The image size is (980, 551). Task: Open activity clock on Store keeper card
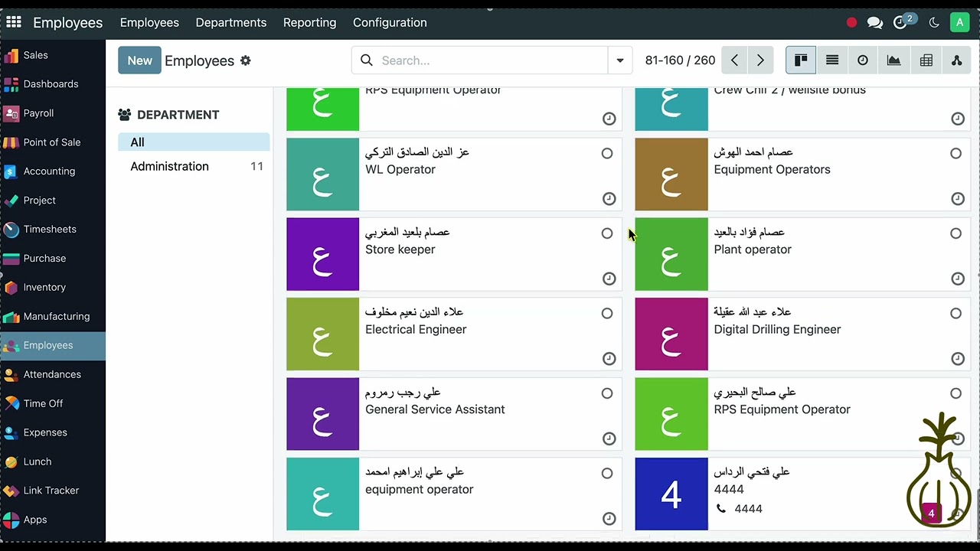coord(609,279)
